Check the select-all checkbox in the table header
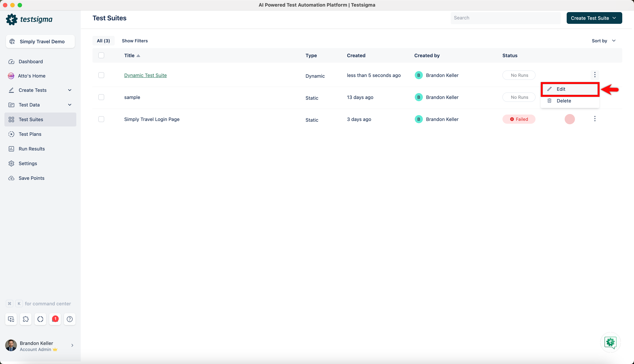 [x=101, y=55]
